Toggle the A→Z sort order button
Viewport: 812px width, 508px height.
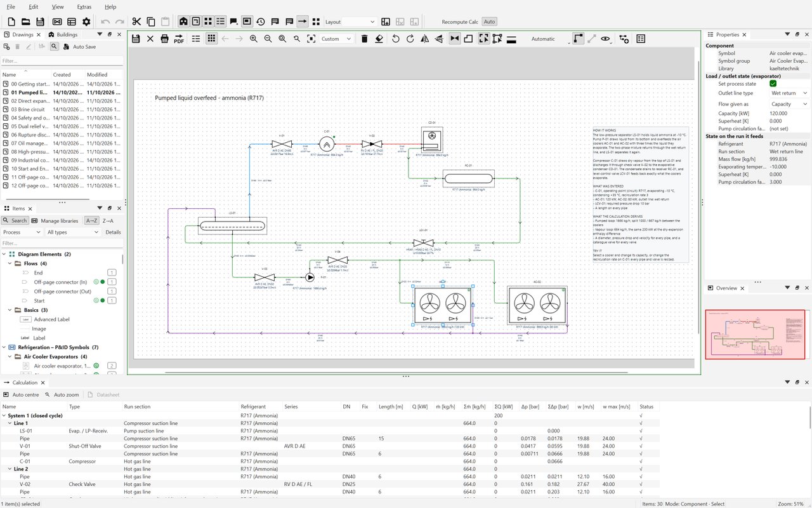pyautogui.click(x=91, y=220)
